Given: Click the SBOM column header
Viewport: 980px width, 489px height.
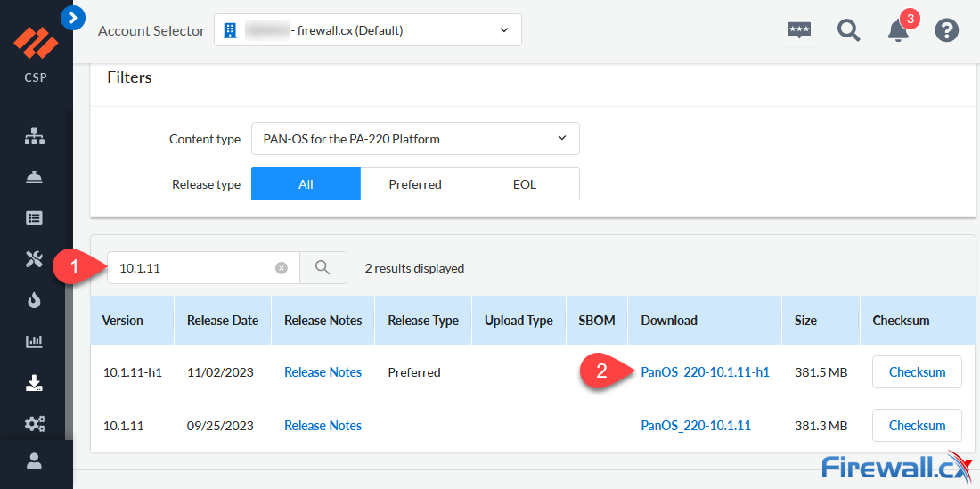Looking at the screenshot, I should click(598, 321).
